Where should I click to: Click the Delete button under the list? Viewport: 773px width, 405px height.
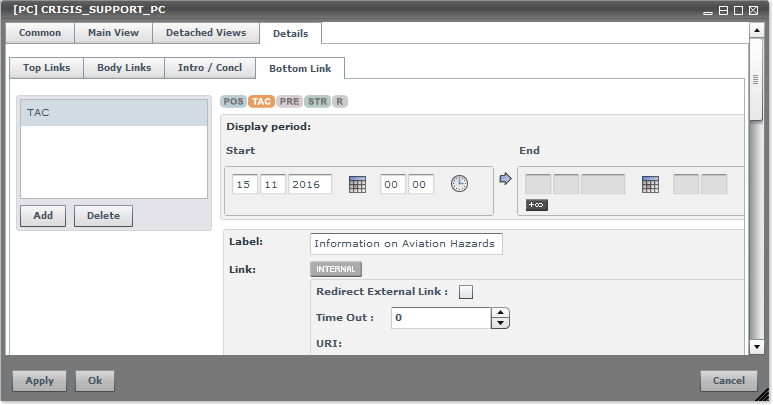(x=103, y=216)
